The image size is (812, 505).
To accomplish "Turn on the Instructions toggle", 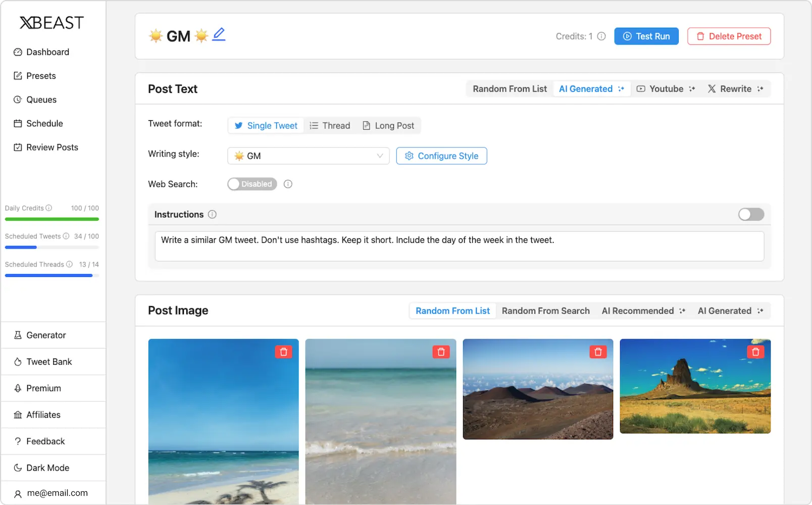I will [x=751, y=214].
